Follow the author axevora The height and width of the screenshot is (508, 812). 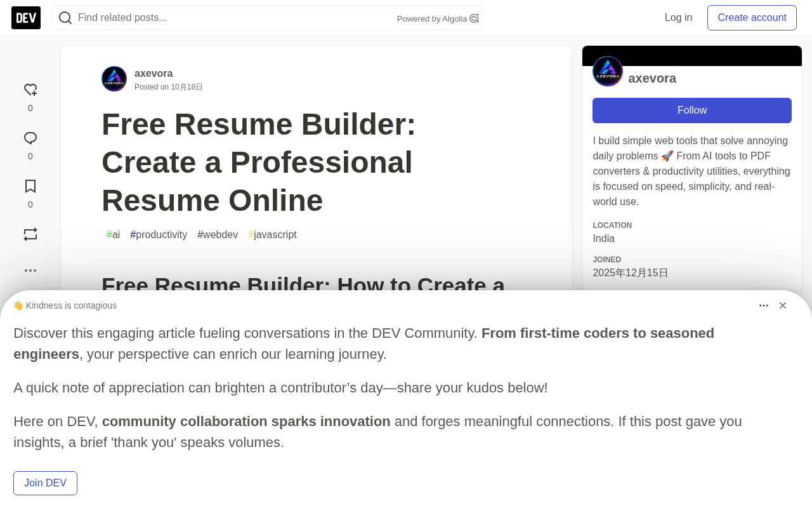tap(692, 110)
